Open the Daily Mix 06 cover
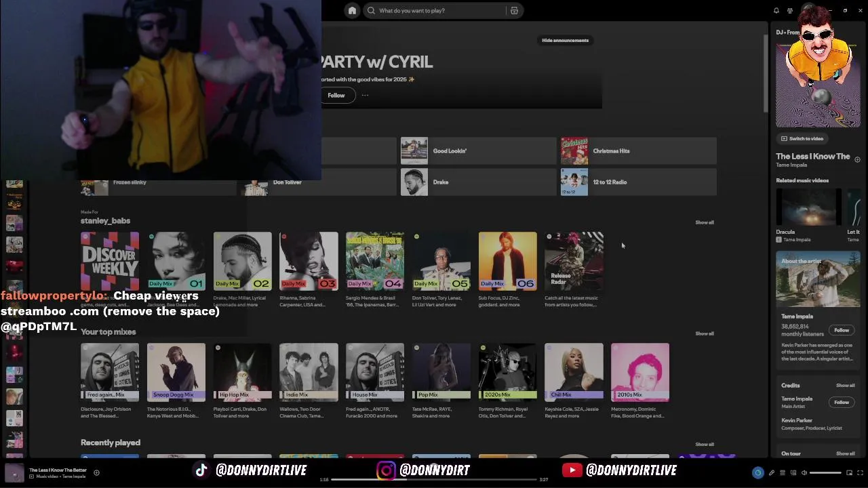 (507, 261)
